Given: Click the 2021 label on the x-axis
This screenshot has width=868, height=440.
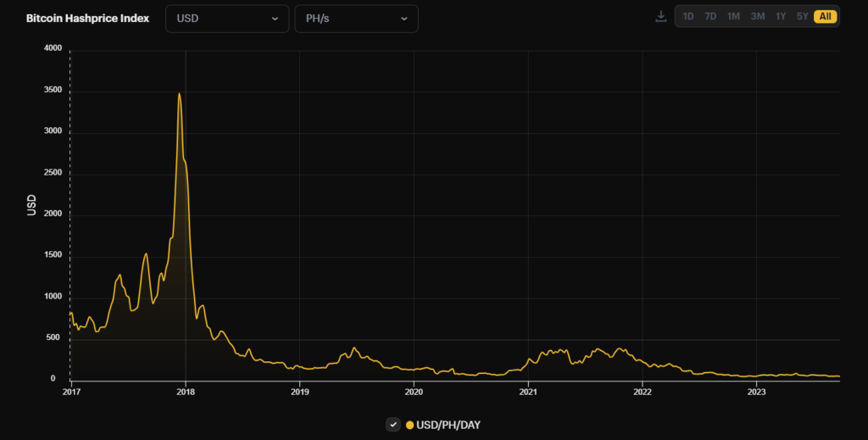Looking at the screenshot, I should point(528,392).
